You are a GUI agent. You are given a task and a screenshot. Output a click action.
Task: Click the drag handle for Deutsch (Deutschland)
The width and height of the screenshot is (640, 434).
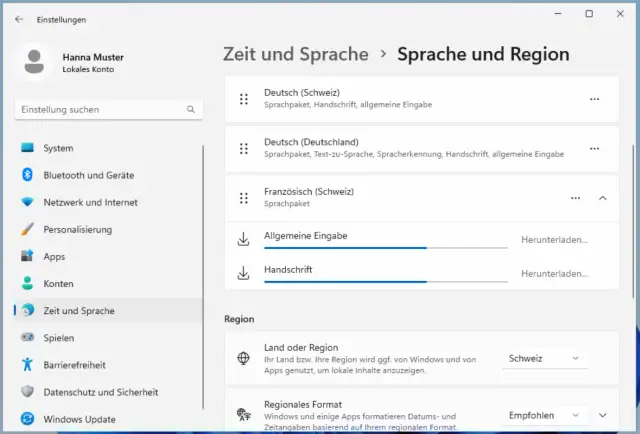[244, 148]
